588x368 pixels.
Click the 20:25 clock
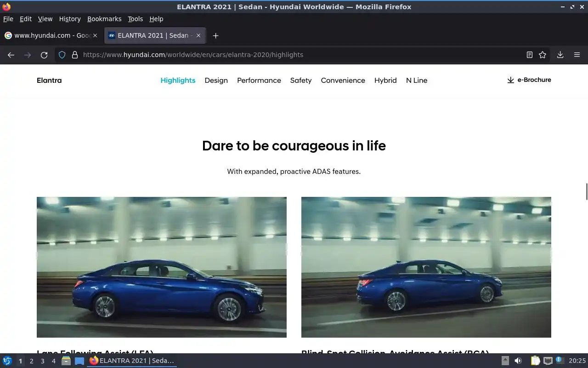[577, 361]
